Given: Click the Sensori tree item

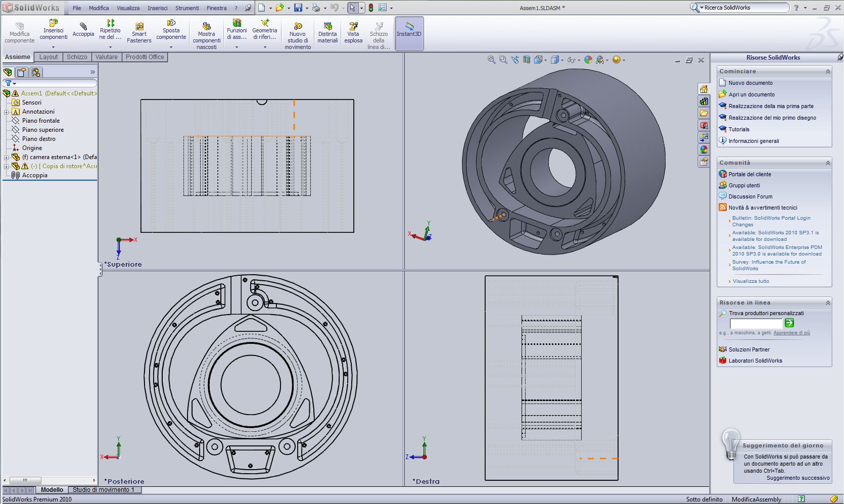Looking at the screenshot, I should [32, 103].
